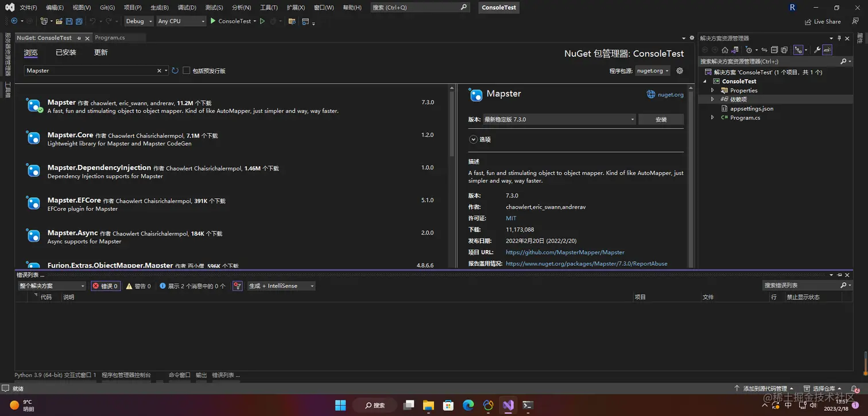Open terminal app on the taskbar

click(x=528, y=405)
